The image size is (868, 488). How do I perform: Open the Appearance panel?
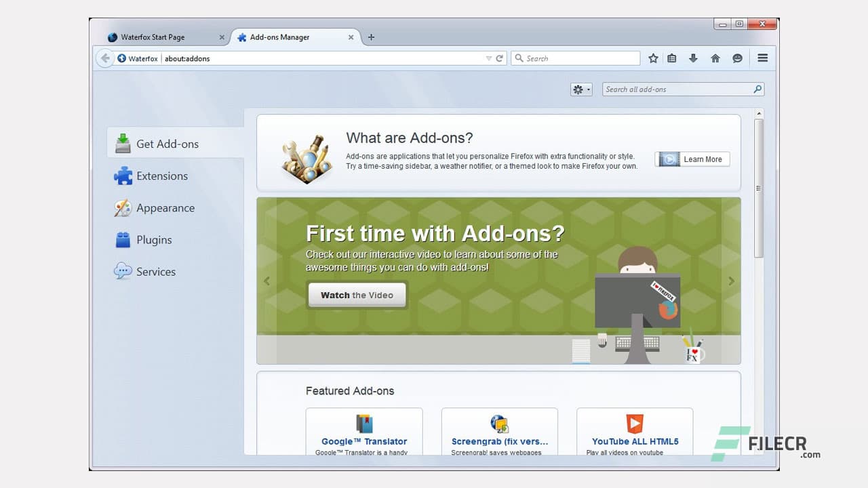click(165, 207)
